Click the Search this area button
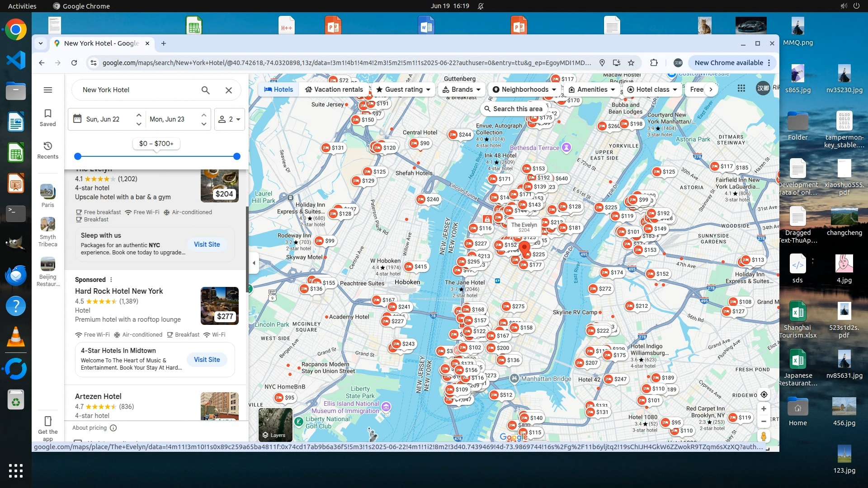 [513, 109]
